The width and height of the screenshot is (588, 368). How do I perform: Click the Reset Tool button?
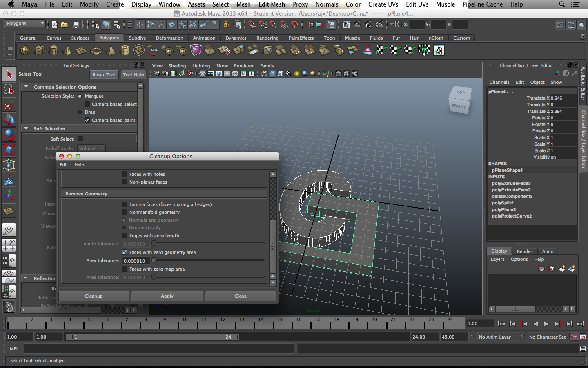pos(104,75)
